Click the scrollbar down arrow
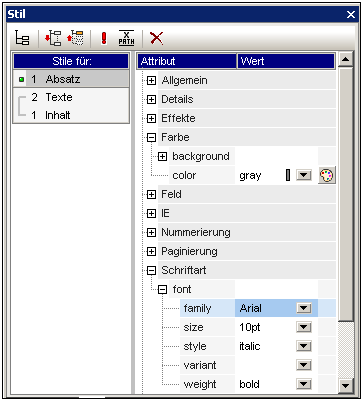The height and width of the screenshot is (401, 363). pos(345,386)
